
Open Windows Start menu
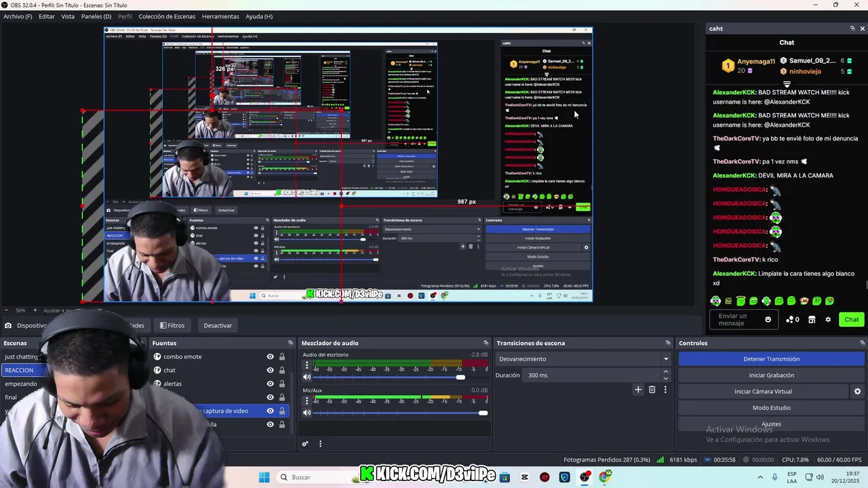[264, 477]
